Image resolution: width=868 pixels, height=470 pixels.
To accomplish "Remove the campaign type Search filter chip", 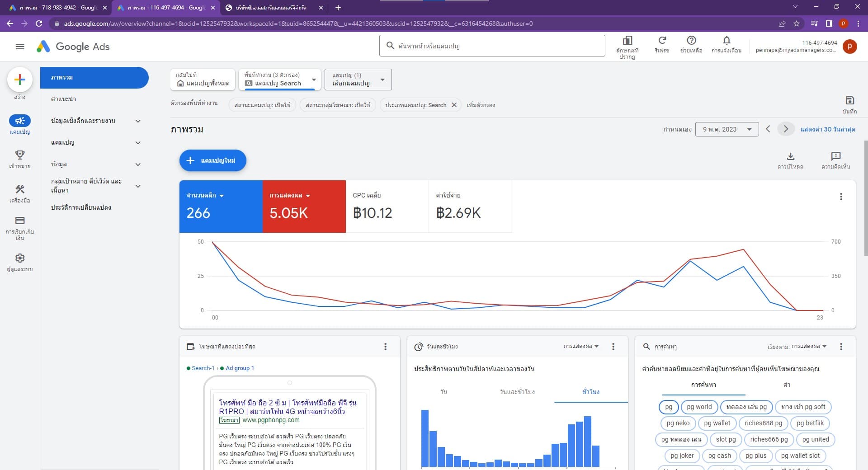I will coord(454,105).
